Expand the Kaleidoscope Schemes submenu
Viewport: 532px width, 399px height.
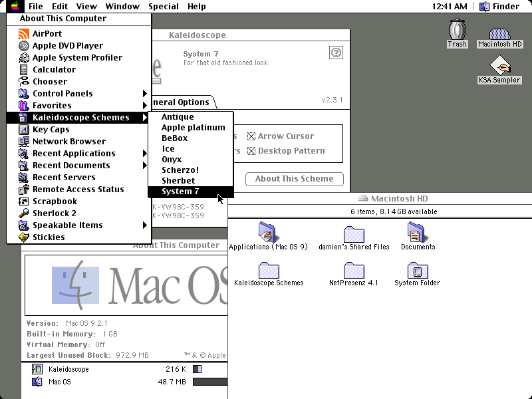coord(145,118)
